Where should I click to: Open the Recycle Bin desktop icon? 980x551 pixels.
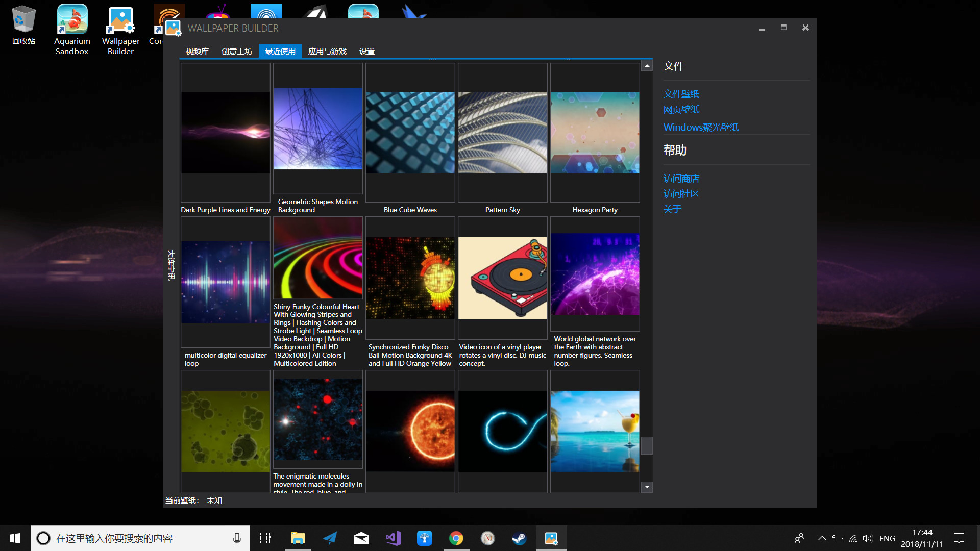pyautogui.click(x=23, y=20)
